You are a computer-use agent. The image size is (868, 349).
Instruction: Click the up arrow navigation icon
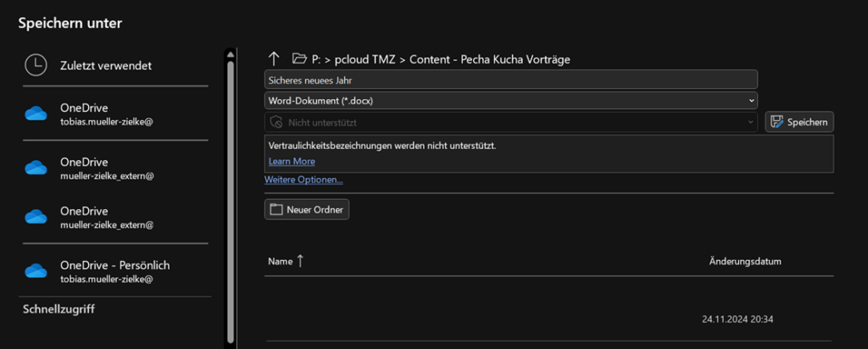(x=273, y=58)
